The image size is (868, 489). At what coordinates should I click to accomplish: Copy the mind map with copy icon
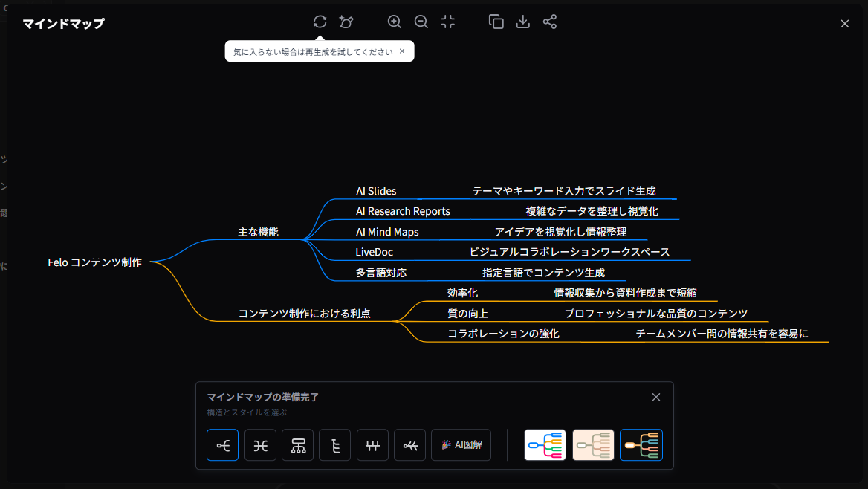click(x=496, y=22)
